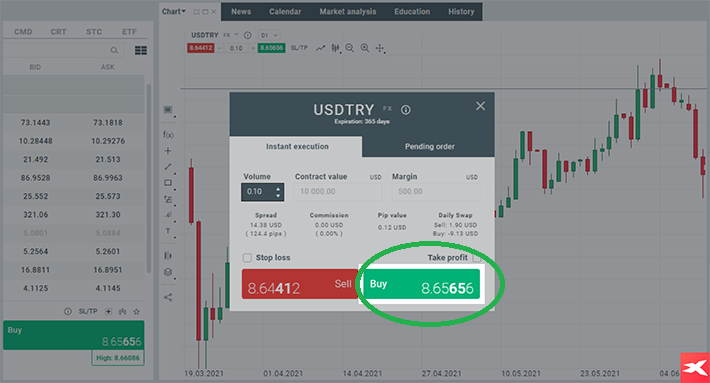Open the D1 timeframe dropdown
710x383 pixels.
269,35
